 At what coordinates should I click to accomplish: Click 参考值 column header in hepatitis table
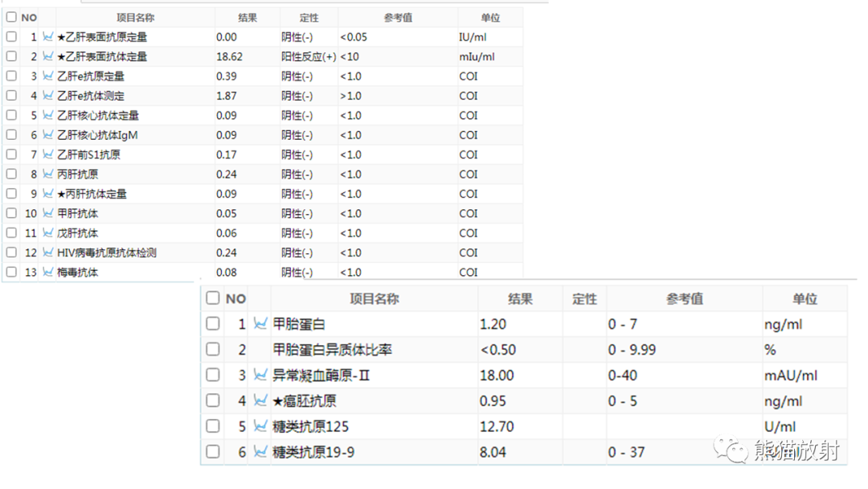coord(398,18)
